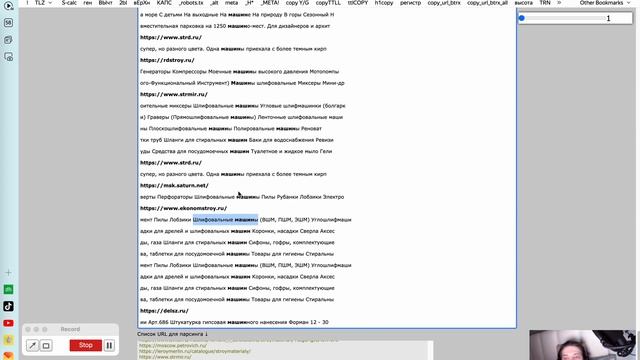Viewport: 640px width, 360px height.
Task: Open YouTube from the browser sidebar
Action: (8, 323)
